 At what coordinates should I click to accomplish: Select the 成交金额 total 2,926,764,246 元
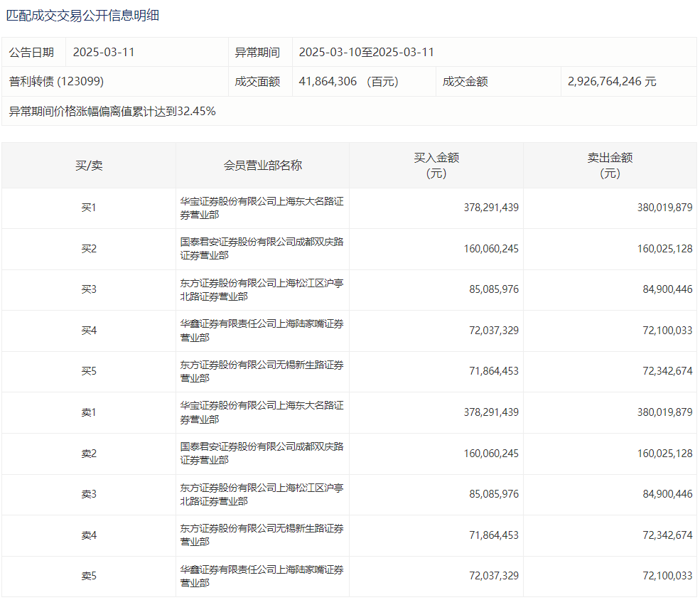pyautogui.click(x=612, y=82)
